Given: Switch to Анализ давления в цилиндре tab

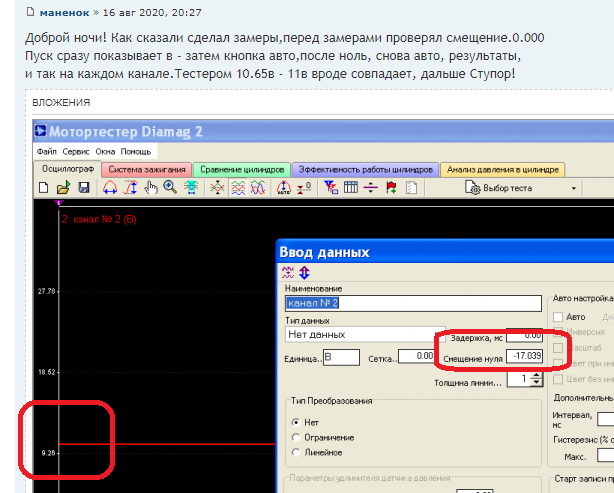Looking at the screenshot, I should coord(503,170).
